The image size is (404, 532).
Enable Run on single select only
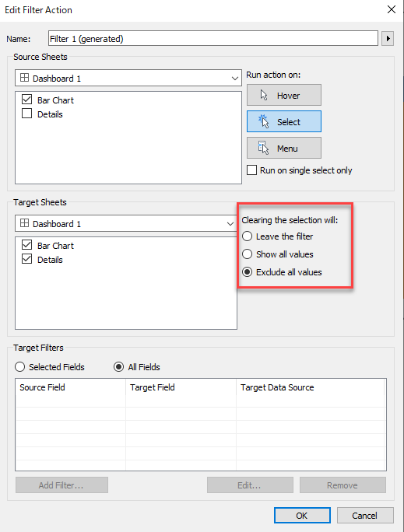pos(251,170)
